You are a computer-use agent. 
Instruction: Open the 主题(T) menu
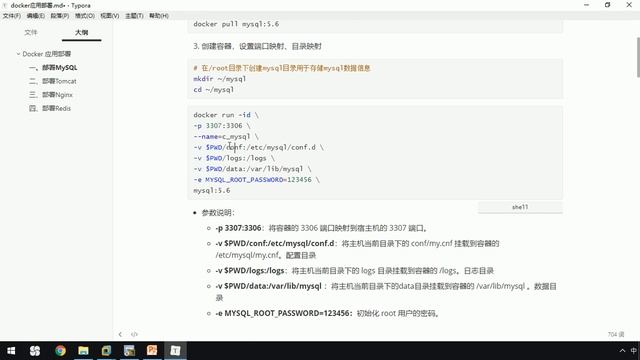click(134, 16)
